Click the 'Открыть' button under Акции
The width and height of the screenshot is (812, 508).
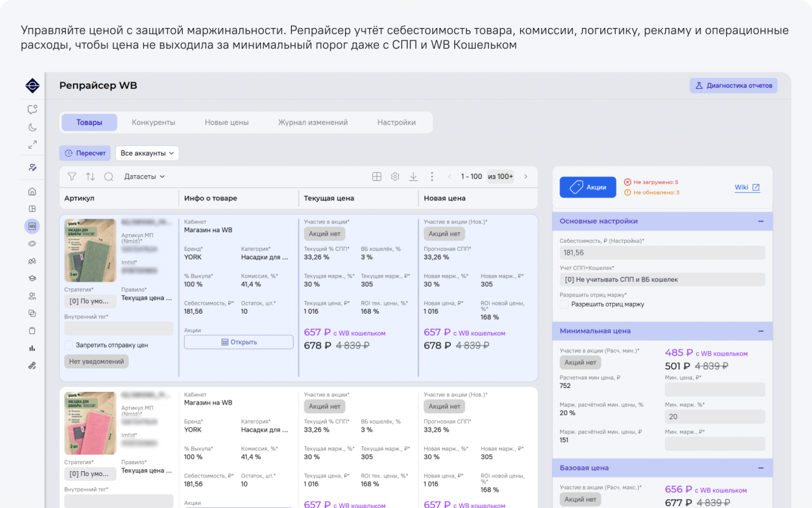click(x=239, y=342)
